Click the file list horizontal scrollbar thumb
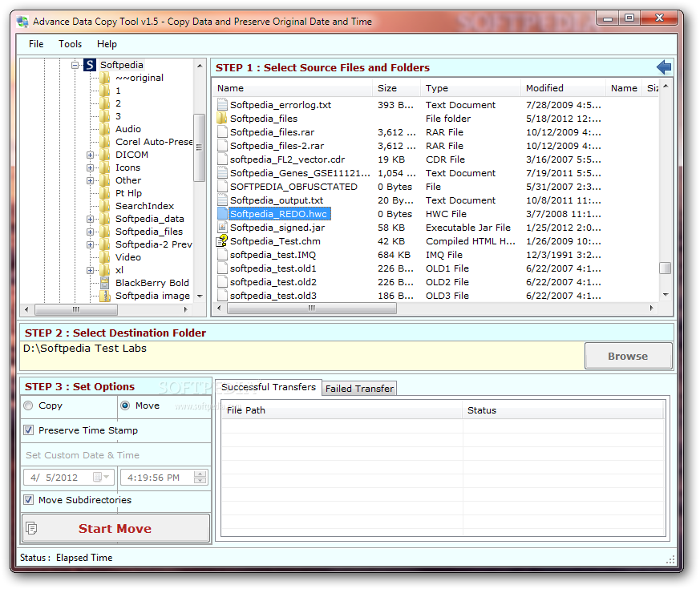This screenshot has height=589, width=700. [312, 308]
